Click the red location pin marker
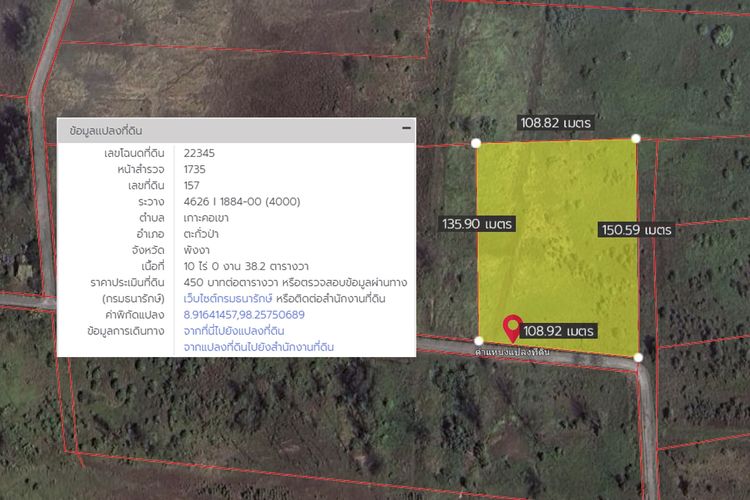 [512, 328]
